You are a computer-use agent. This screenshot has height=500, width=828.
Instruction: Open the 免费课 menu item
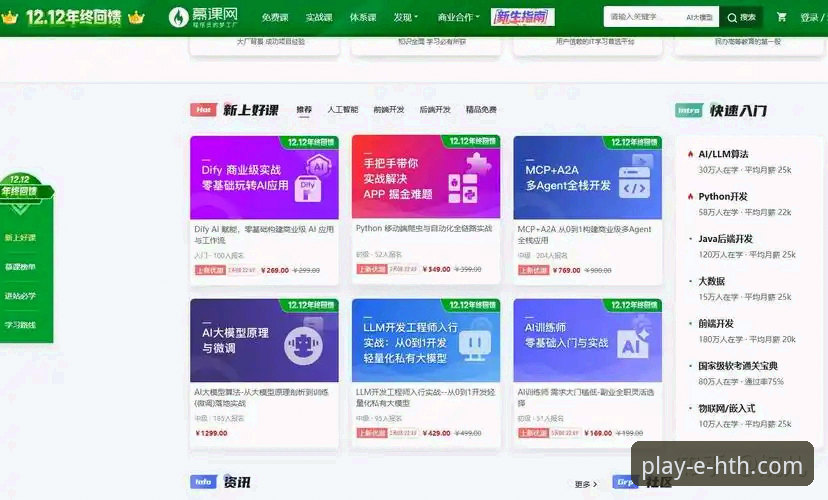click(x=275, y=17)
